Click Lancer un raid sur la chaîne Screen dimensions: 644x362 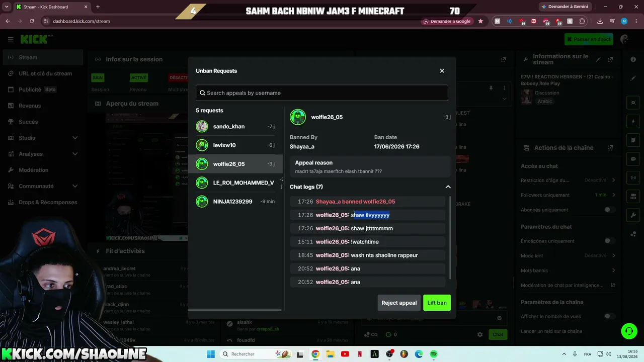(551, 331)
